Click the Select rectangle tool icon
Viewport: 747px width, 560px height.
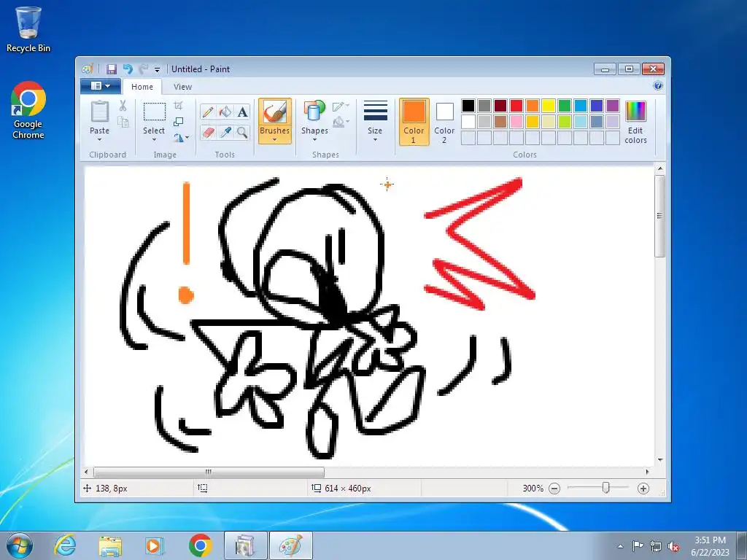click(x=155, y=112)
